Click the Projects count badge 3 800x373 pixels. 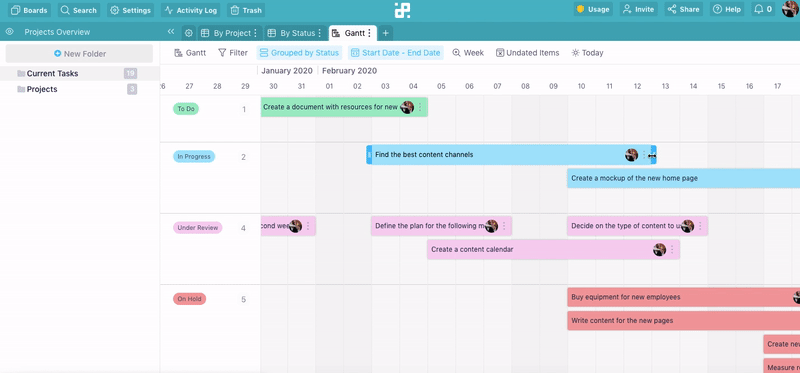coord(132,89)
